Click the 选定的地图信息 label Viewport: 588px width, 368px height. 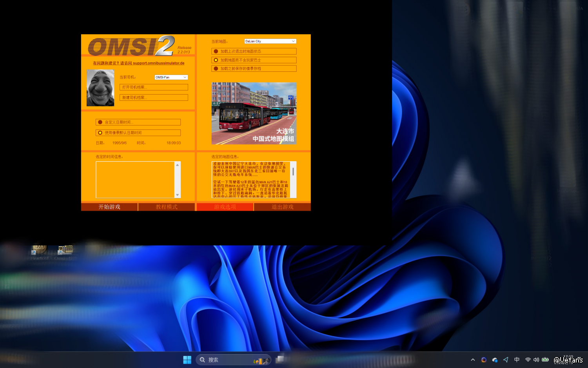pyautogui.click(x=225, y=157)
